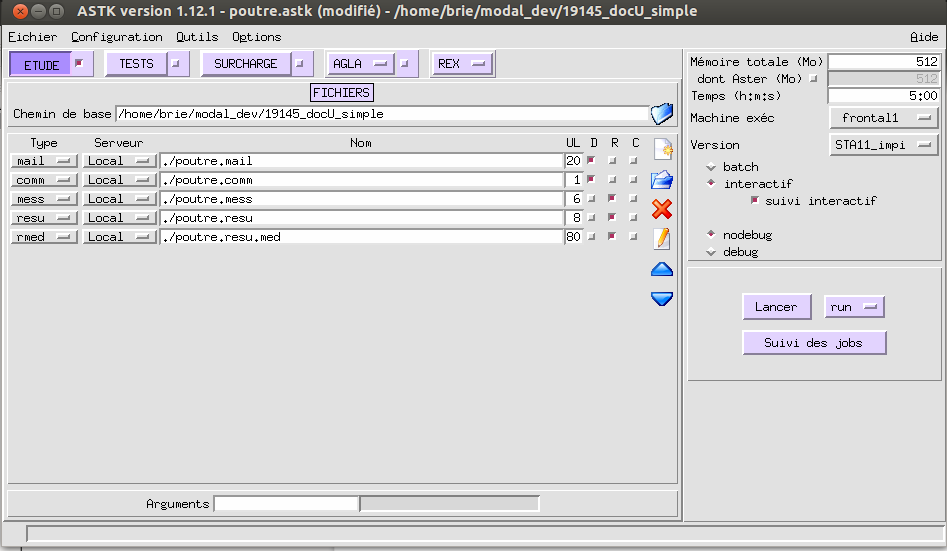Click the Arguments input field
Image resolution: width=947 pixels, height=551 pixels.
(x=286, y=504)
